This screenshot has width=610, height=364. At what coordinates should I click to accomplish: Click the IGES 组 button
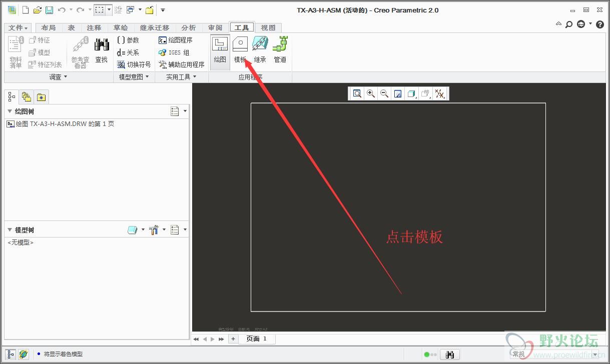[174, 52]
